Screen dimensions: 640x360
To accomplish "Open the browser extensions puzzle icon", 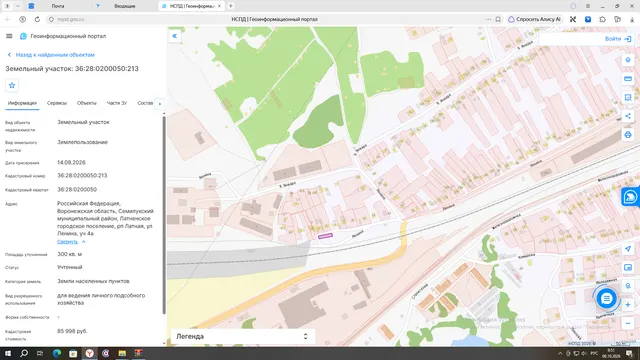I will (x=602, y=19).
